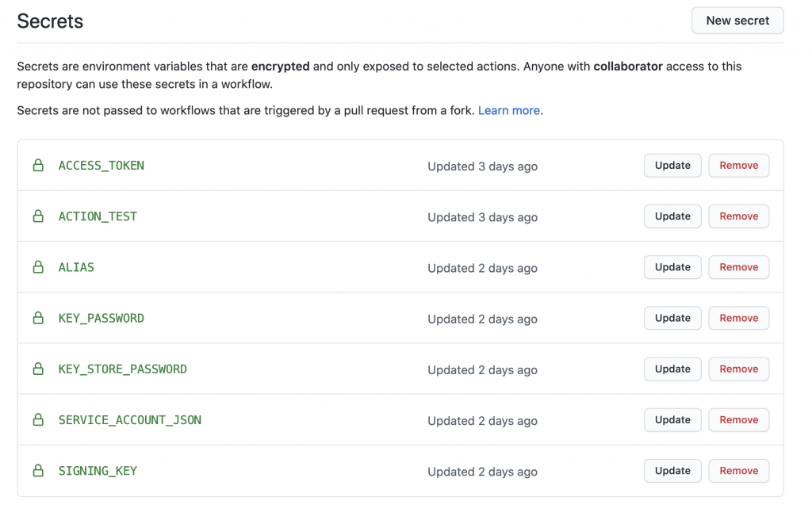Remove the KEY_PASSWORD secret

pos(738,318)
